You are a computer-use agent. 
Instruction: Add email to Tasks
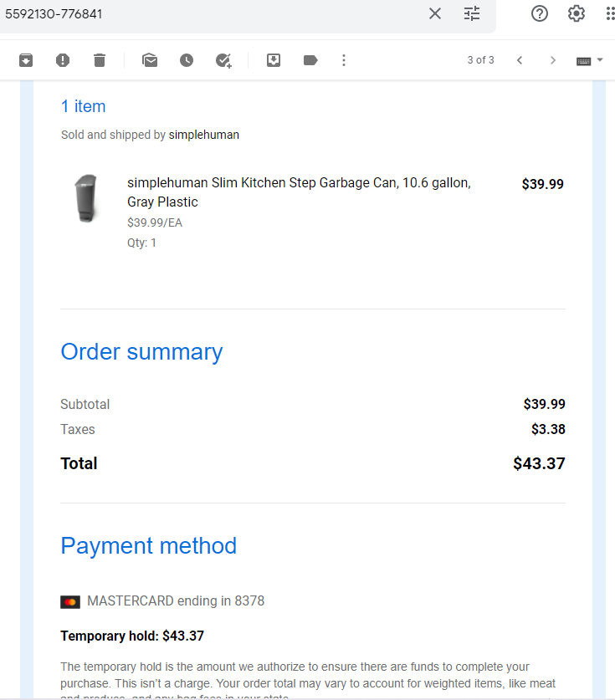(x=223, y=60)
